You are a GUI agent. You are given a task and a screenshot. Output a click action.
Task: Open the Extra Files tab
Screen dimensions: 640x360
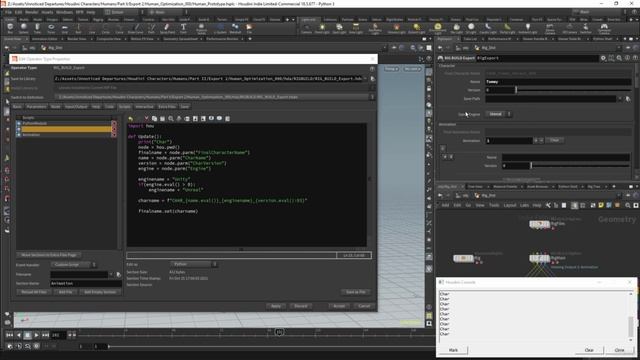coord(167,107)
